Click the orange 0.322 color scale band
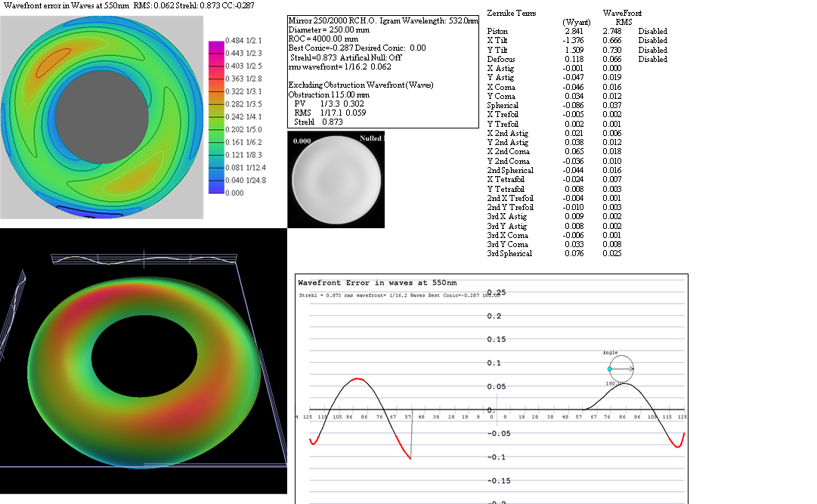Screen dimensions: 817x504 (216, 91)
